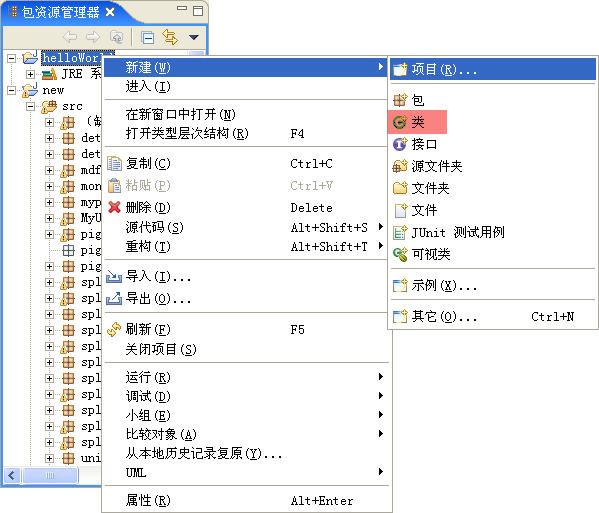599x513 pixels.
Task: Click the src source folder icon
Action: click(x=49, y=107)
